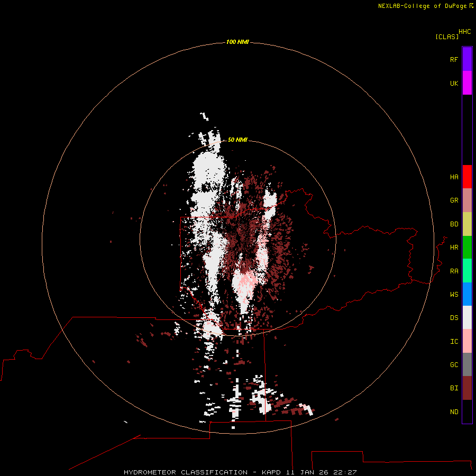Click the 100 NMI range ring label
476x476 pixels.
pos(237,42)
